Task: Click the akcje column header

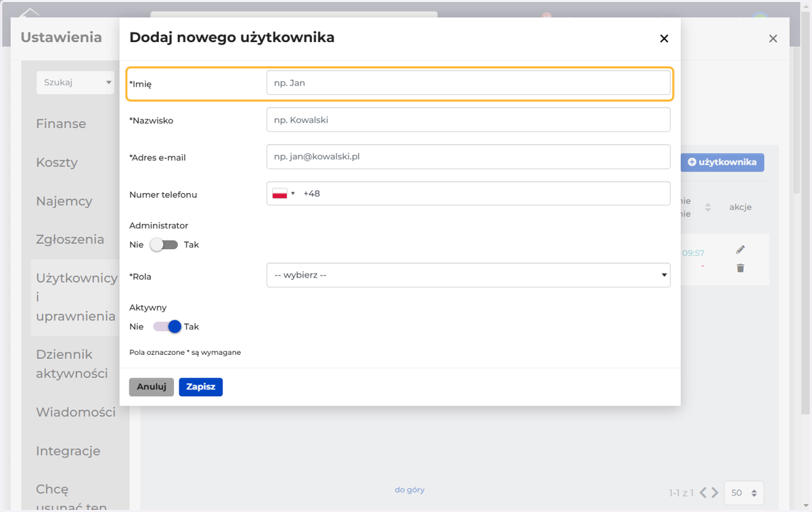Action: pos(740,207)
